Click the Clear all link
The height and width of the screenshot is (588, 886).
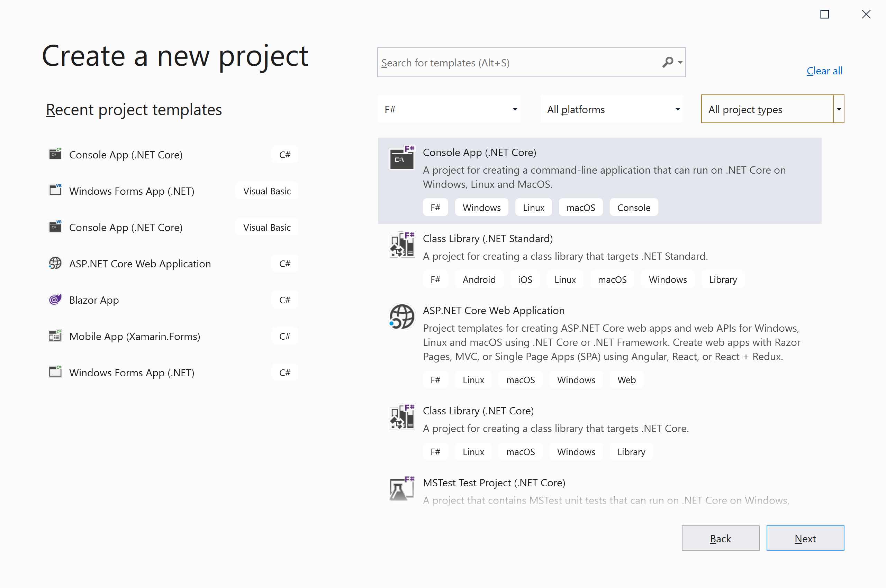pyautogui.click(x=824, y=71)
